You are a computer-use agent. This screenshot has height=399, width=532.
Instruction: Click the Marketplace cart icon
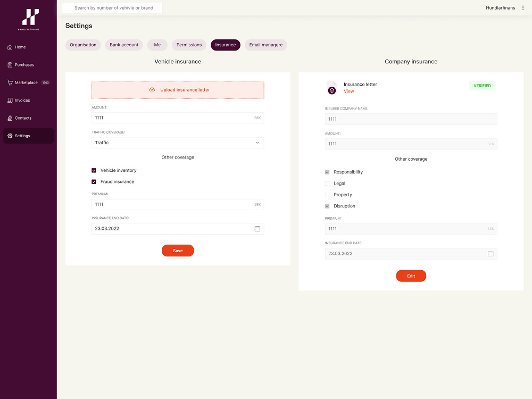(x=10, y=82)
